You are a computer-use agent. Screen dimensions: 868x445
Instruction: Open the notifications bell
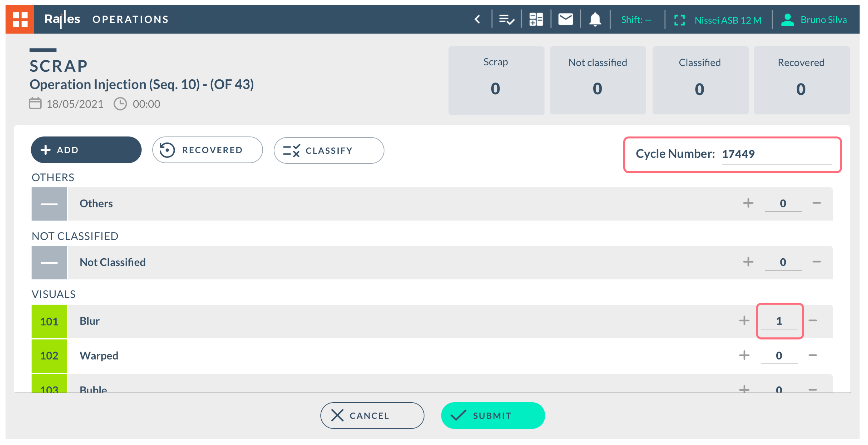[x=595, y=19]
